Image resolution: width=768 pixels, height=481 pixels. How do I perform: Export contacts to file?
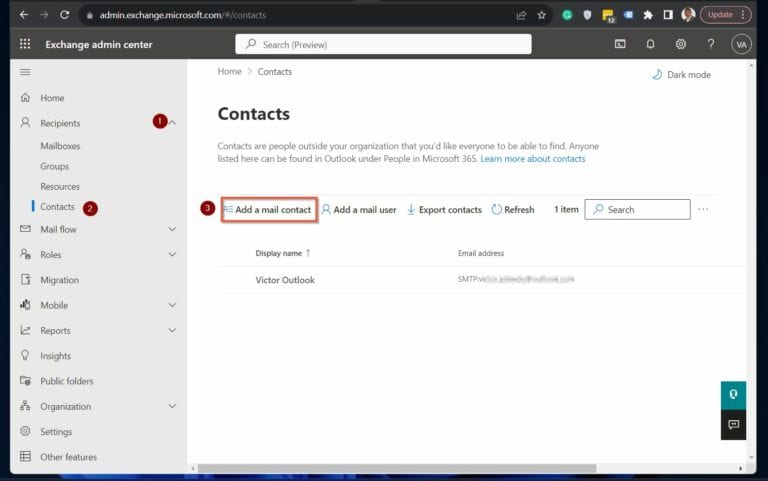pyautogui.click(x=445, y=210)
